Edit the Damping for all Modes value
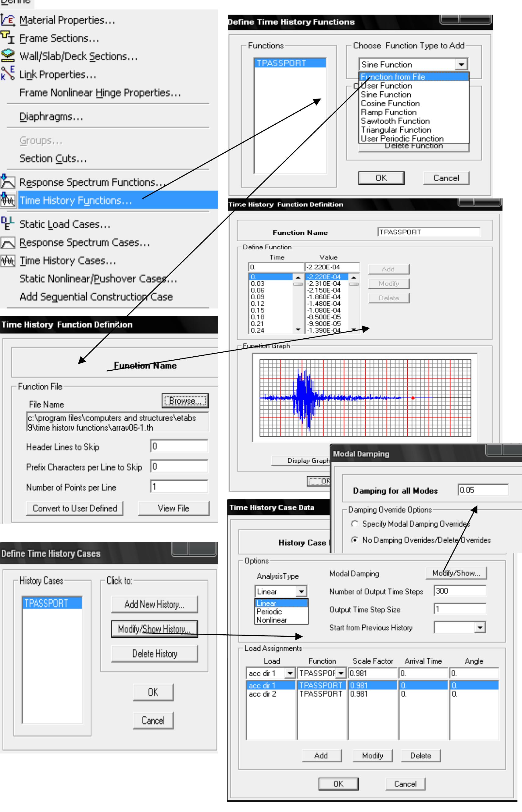 tap(483, 489)
